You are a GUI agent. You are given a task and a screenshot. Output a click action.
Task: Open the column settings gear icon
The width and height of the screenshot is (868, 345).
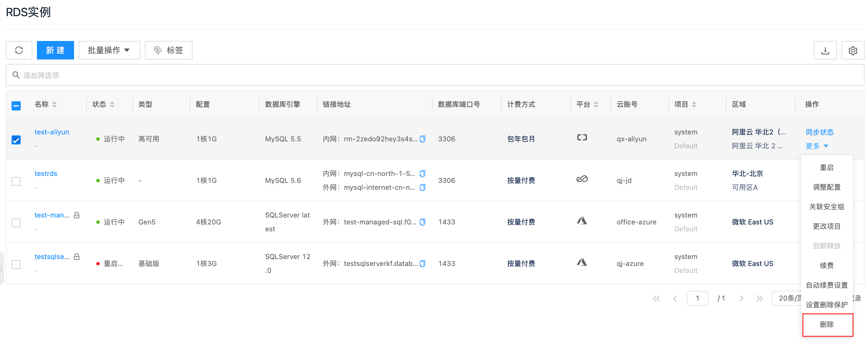pyautogui.click(x=852, y=50)
